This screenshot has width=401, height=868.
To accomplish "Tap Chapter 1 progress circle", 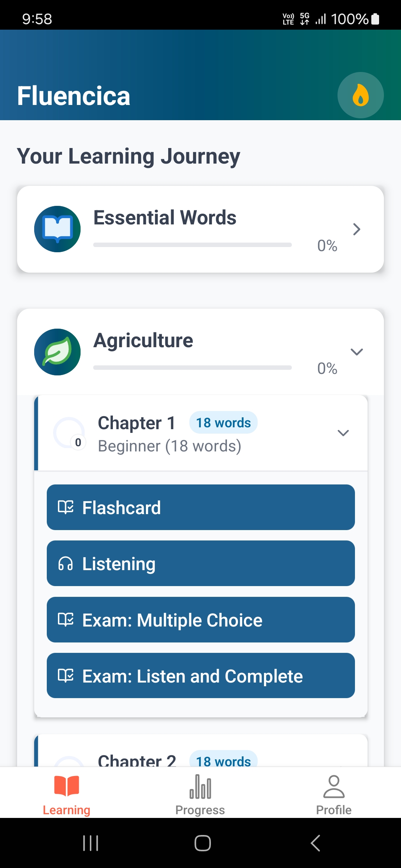I will pos(69,433).
